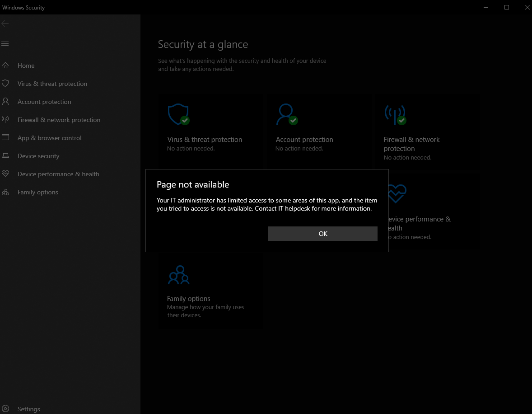This screenshot has height=414, width=532.
Task: Maximize the Windows Security window
Action: click(507, 7)
